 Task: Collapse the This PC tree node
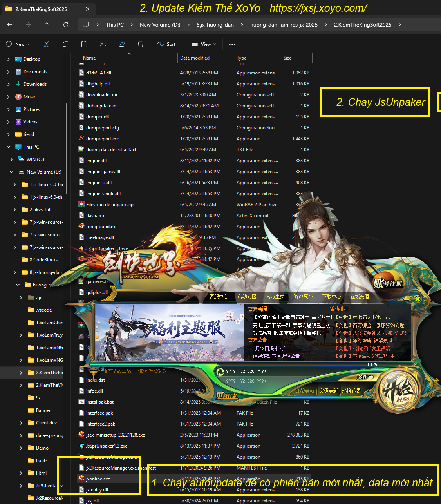coord(8,147)
